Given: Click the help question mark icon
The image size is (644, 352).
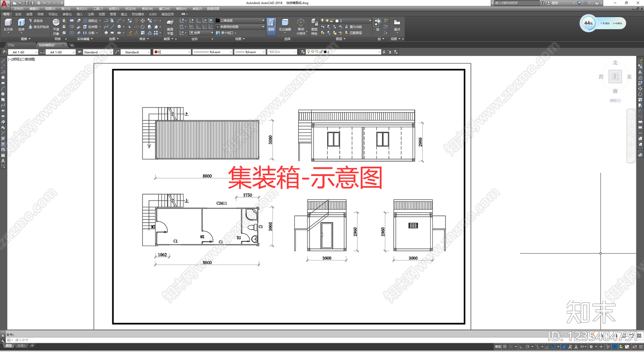Looking at the screenshot, I should [597, 3].
